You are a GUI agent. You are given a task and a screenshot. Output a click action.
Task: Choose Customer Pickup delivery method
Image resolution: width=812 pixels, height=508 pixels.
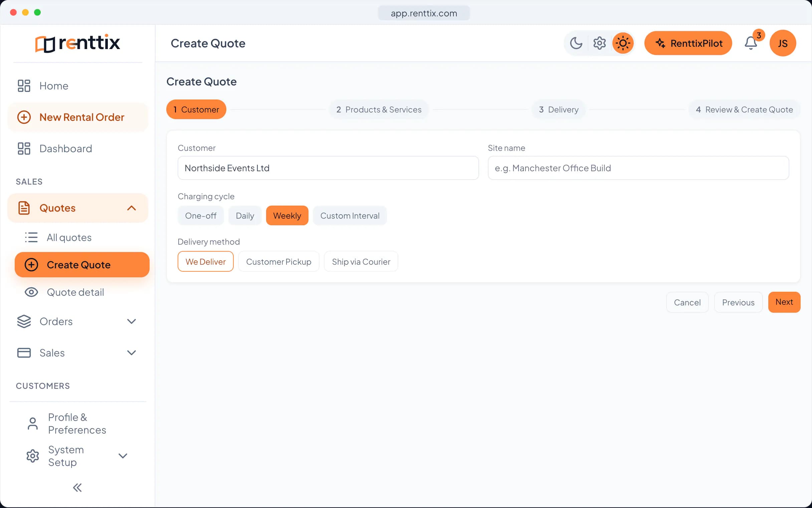coord(278,261)
